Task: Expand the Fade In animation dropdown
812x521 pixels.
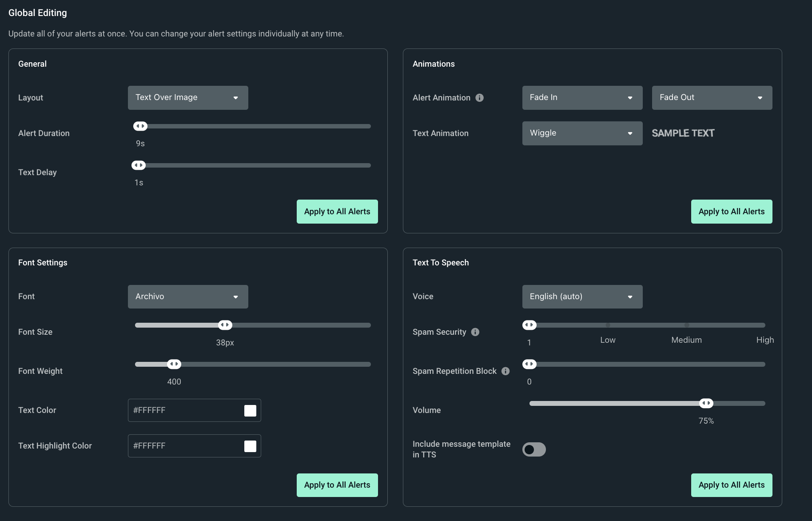Action: (x=582, y=98)
